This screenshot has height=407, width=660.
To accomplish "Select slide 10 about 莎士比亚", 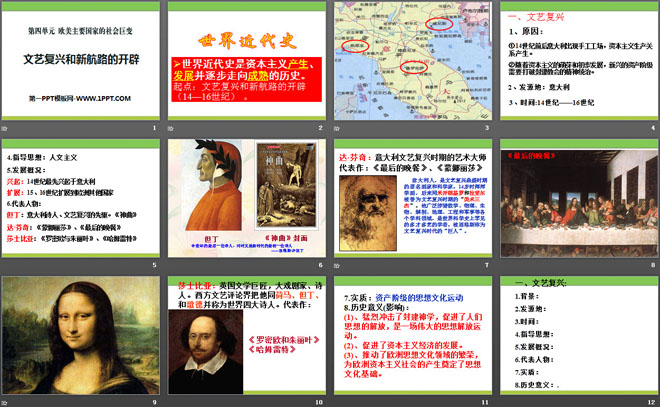I will coord(247,335).
